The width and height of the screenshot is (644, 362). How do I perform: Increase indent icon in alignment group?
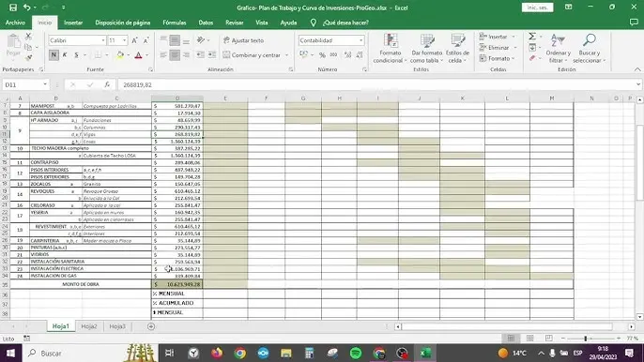coord(212,54)
